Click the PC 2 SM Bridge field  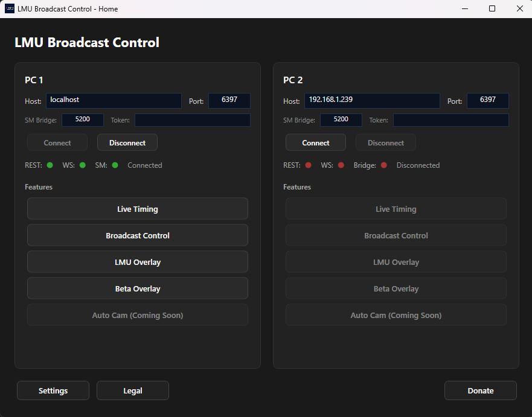pos(341,120)
